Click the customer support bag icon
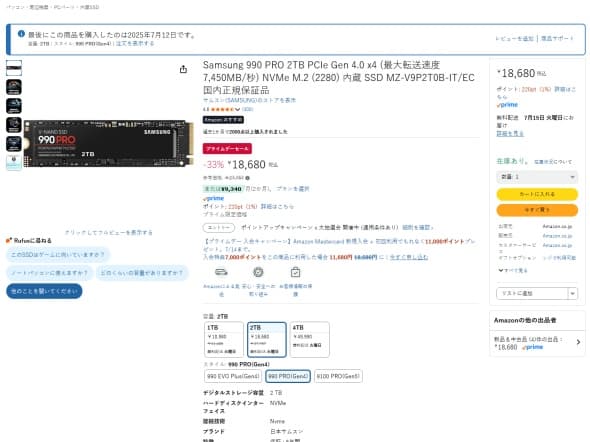 coord(295,272)
